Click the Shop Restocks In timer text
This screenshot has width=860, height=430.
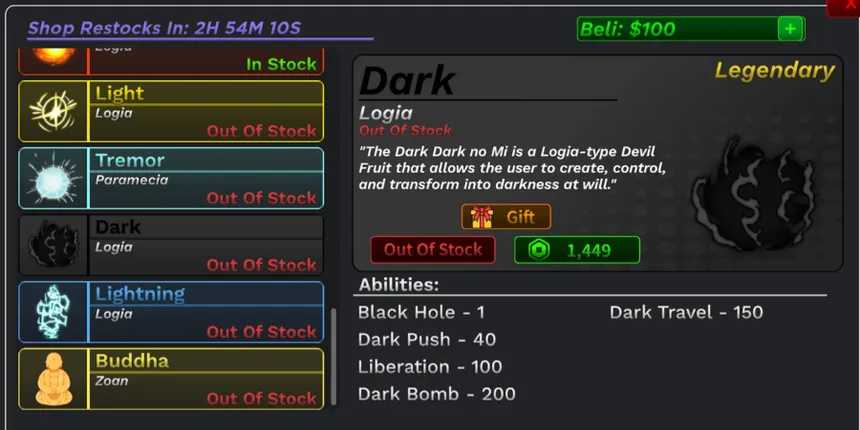(x=164, y=28)
